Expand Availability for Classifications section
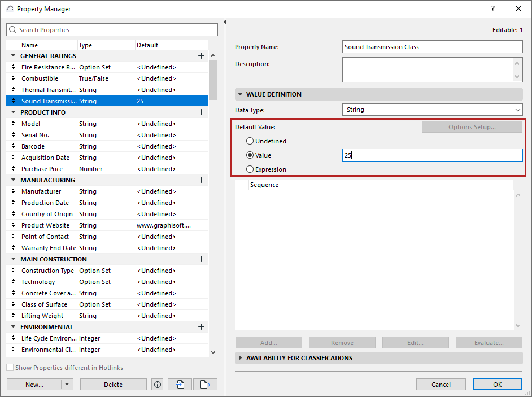 click(240, 358)
